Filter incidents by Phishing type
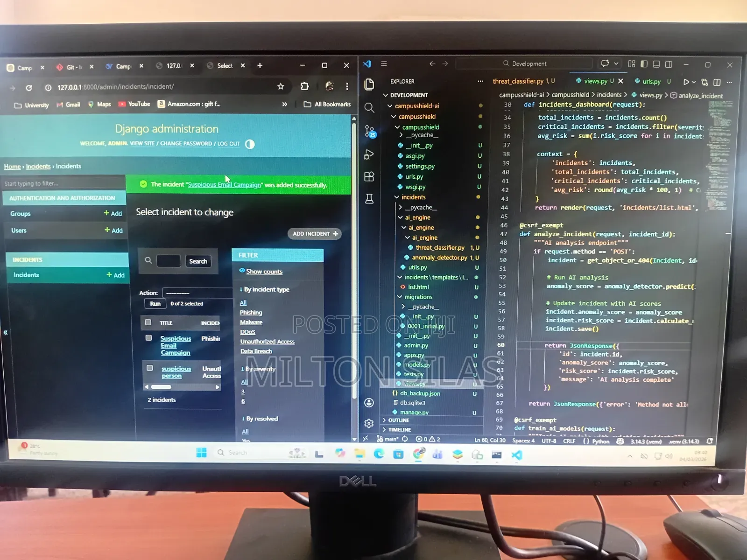747x560 pixels. (x=251, y=313)
